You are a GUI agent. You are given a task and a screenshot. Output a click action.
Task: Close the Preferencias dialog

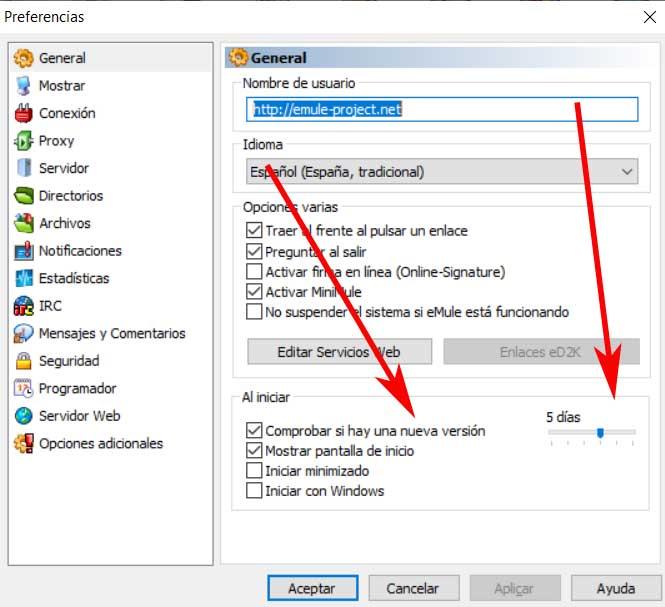coord(650,17)
